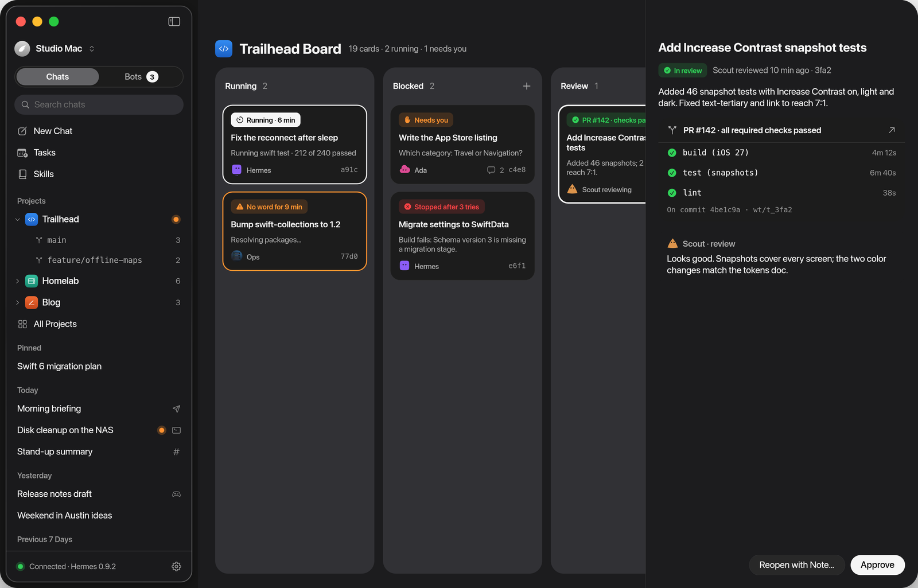Click the Review column header
This screenshot has height=588, width=918.
click(x=574, y=86)
